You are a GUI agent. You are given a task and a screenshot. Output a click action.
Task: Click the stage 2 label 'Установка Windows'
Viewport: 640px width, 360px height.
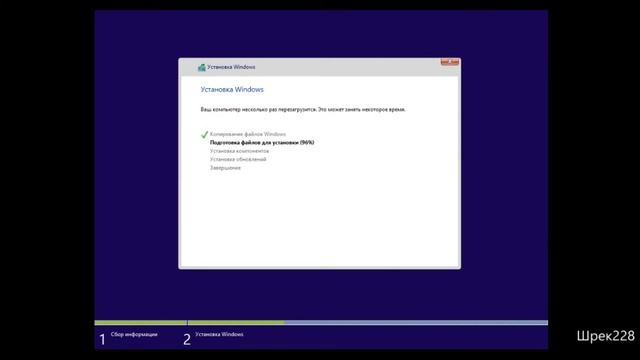219,334
